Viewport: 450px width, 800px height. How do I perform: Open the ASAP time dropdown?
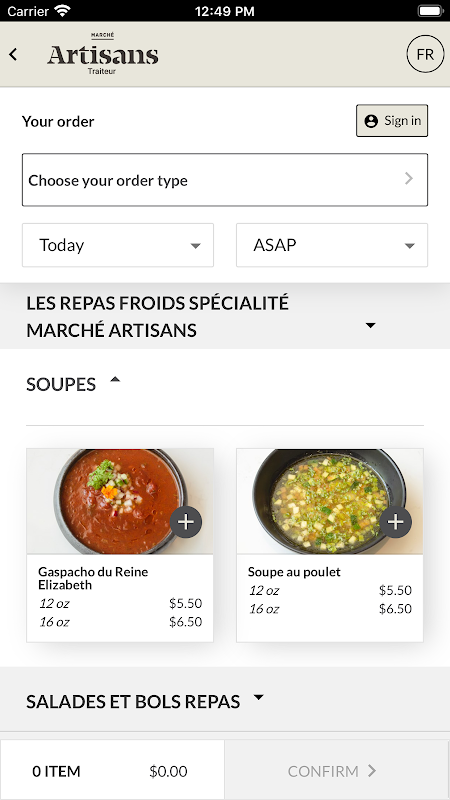coord(332,245)
